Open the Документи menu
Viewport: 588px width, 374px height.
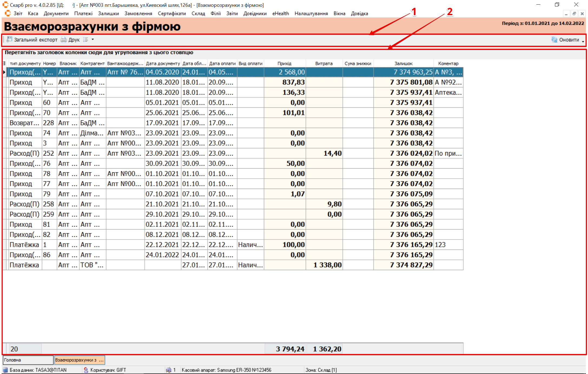pyautogui.click(x=56, y=14)
